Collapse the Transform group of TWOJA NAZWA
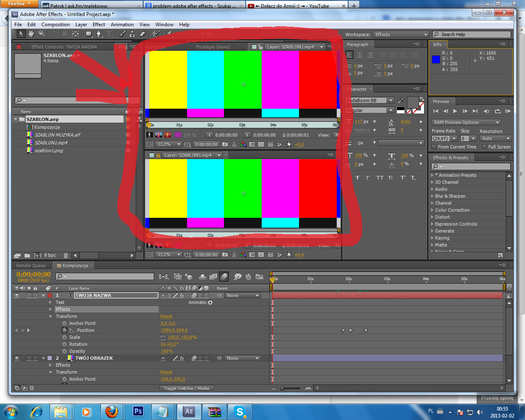 (x=51, y=316)
